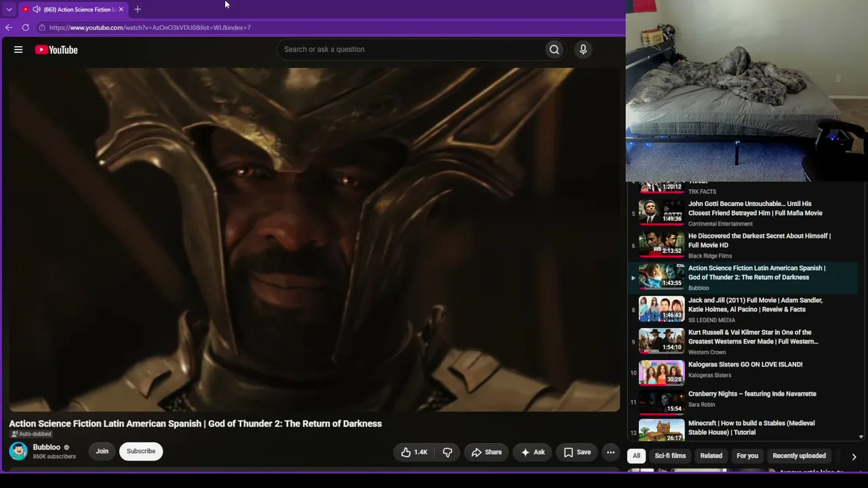The height and width of the screenshot is (488, 868).
Task: Reload the page
Action: [26, 28]
